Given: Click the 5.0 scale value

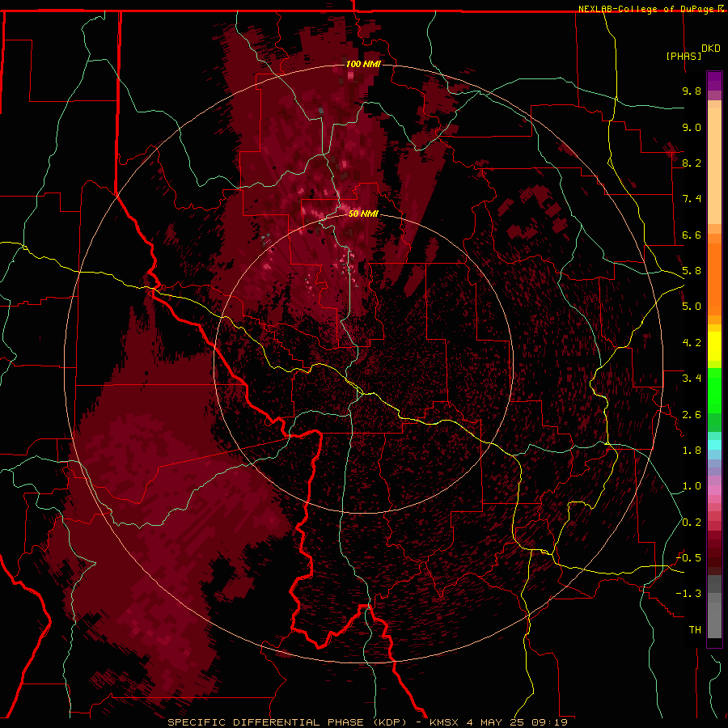Looking at the screenshot, I should click(x=692, y=307).
